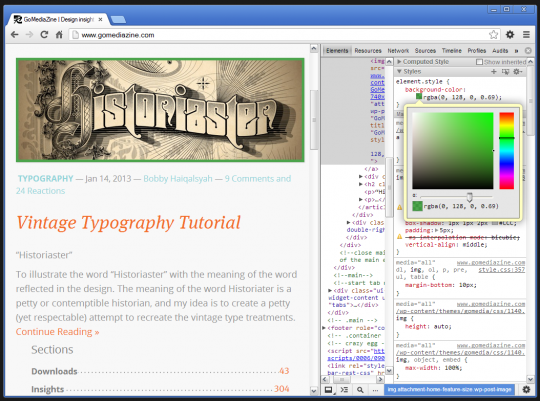The width and height of the screenshot is (540, 401).
Task: Open a new browser tab
Action: tap(118, 20)
